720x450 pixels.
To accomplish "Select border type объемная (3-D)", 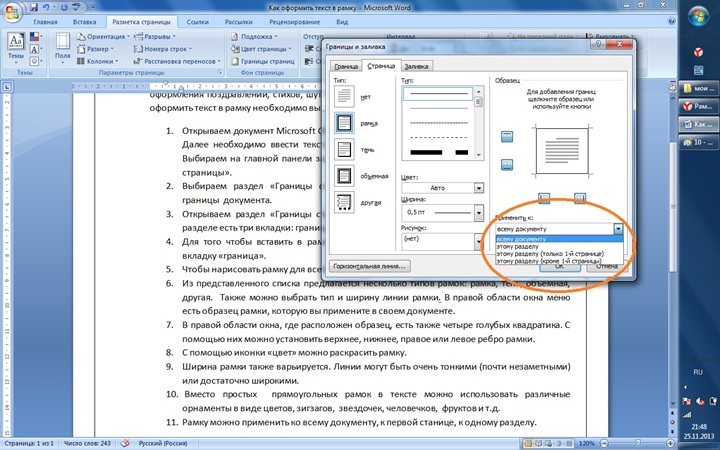I will (344, 176).
